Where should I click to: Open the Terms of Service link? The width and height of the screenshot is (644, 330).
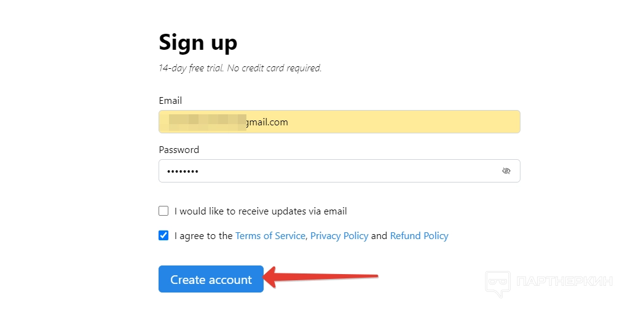point(270,235)
